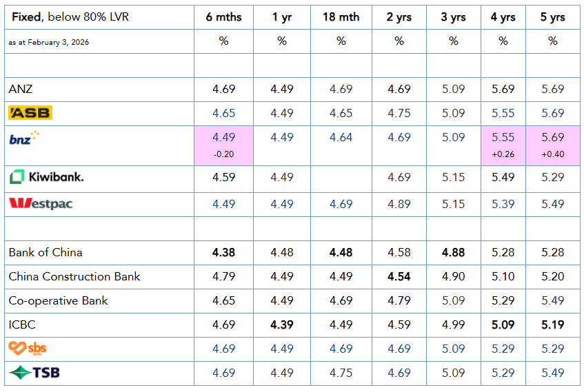Screen dimensions: 584x392
Task: Click ANZ 4 yrs rate 5.69
Action: click(x=503, y=89)
